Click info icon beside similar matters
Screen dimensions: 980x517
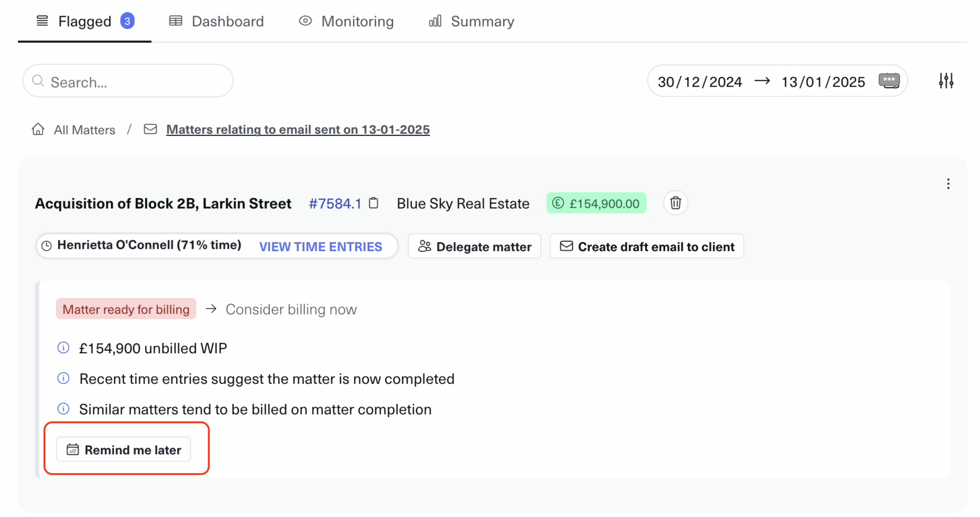pos(63,409)
